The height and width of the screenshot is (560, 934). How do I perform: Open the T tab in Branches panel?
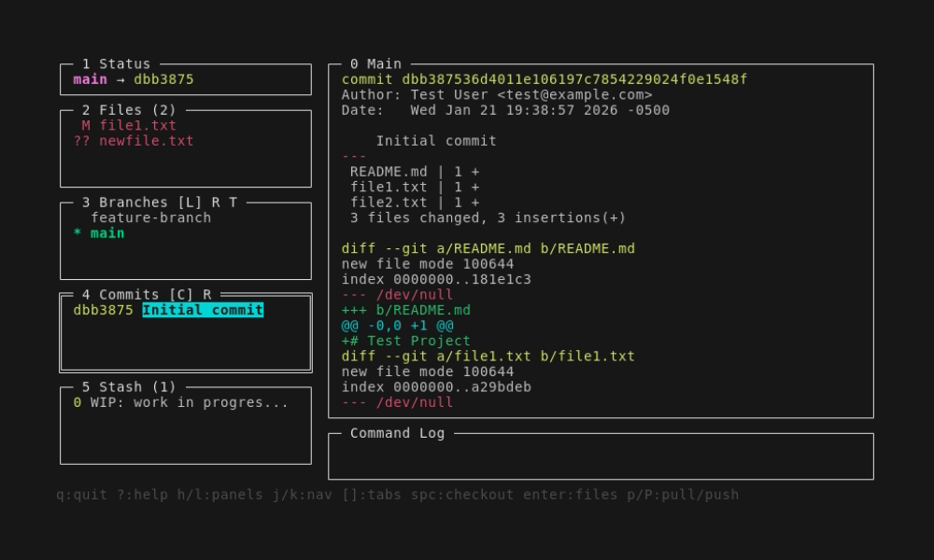pos(233,203)
